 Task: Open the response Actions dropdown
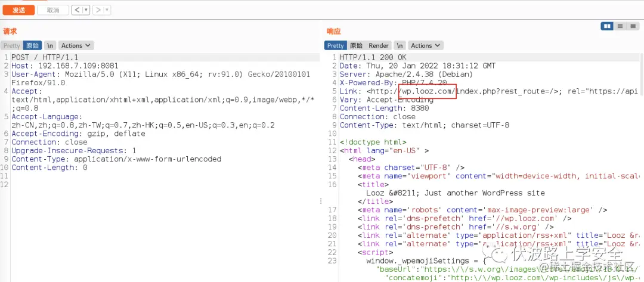(x=426, y=45)
